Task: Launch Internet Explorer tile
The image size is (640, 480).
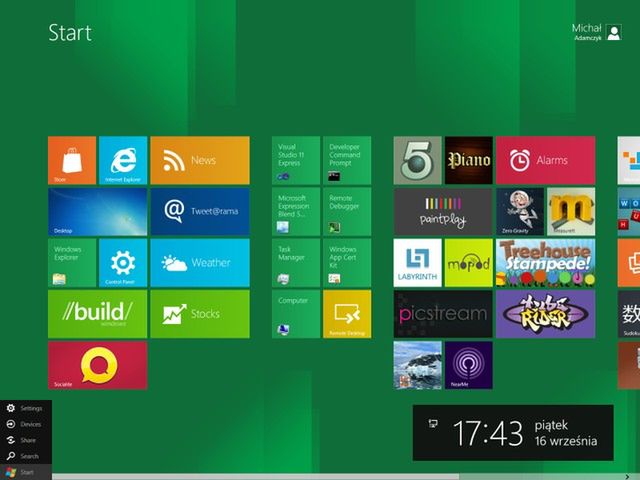Action: (123, 160)
